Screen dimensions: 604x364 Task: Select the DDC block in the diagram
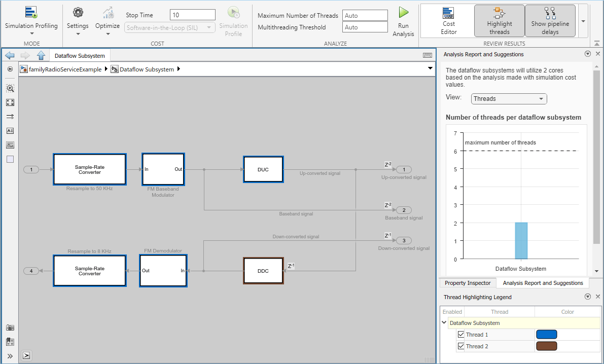264,271
